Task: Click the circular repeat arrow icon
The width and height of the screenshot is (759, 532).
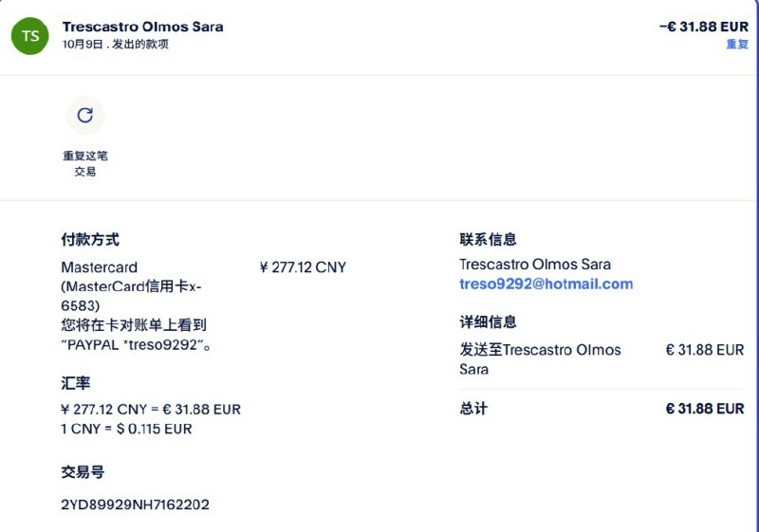Action: pos(85,116)
